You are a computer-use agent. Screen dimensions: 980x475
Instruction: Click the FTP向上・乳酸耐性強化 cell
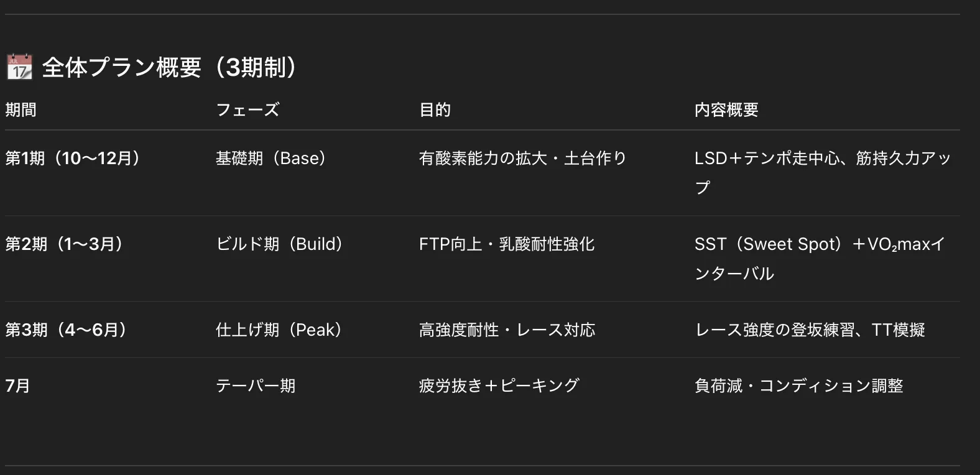click(507, 244)
